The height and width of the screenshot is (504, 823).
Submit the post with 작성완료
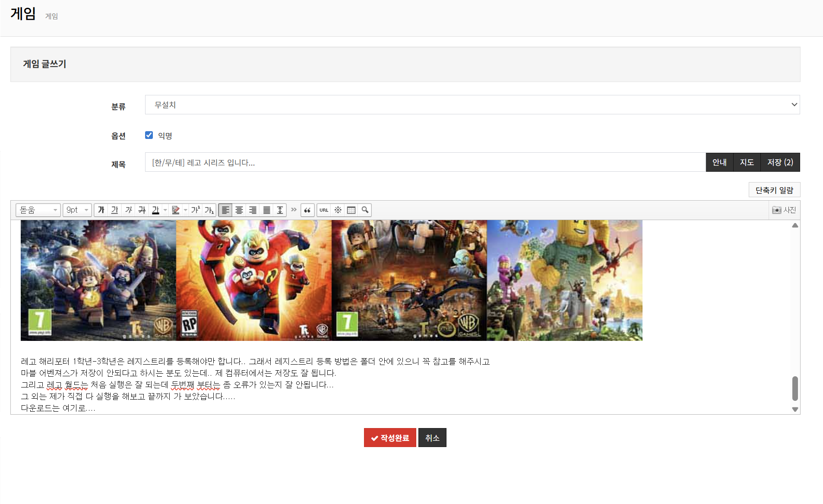(x=389, y=438)
